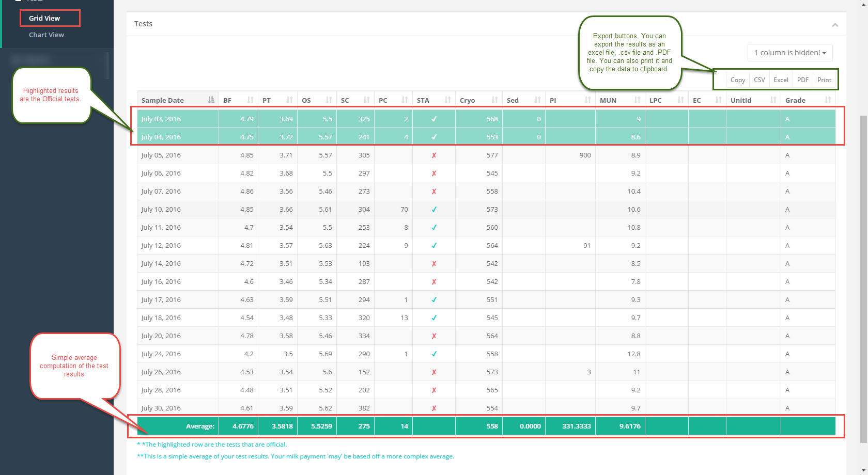Click the red X STA for July 06, 2016
This screenshot has width=868, height=475.
click(x=434, y=173)
